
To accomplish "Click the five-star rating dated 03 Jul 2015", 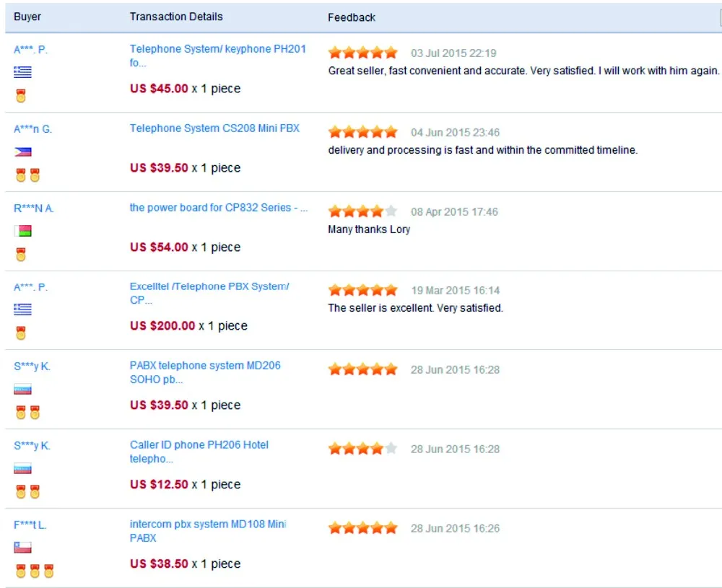I will tap(363, 53).
